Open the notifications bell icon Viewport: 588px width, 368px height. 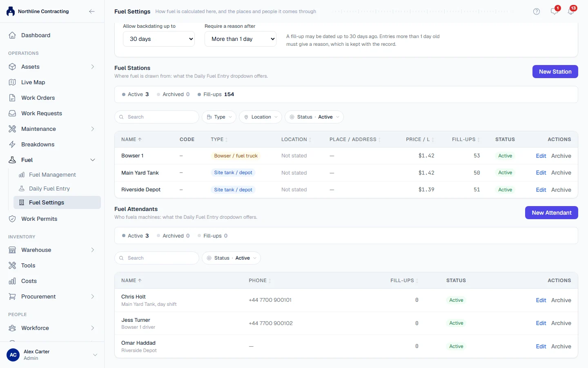coord(571,11)
